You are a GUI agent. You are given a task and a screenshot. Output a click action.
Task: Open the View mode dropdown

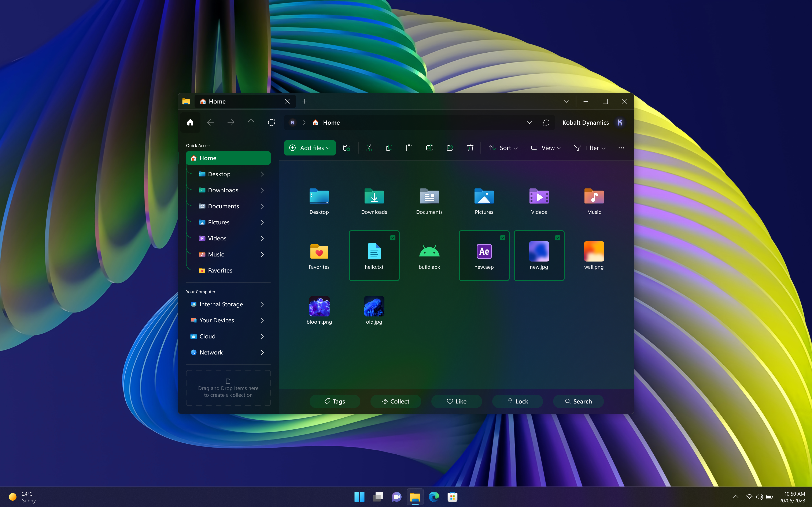tap(545, 147)
